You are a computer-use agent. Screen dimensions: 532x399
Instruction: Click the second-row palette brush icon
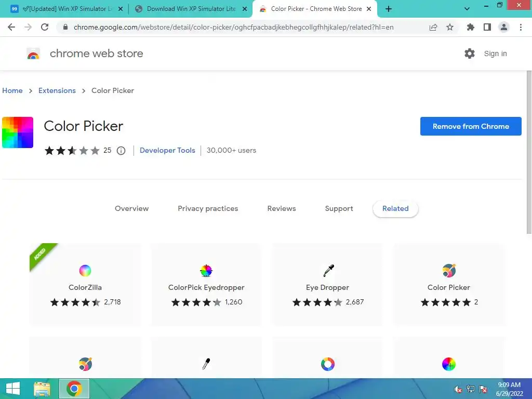85,364
